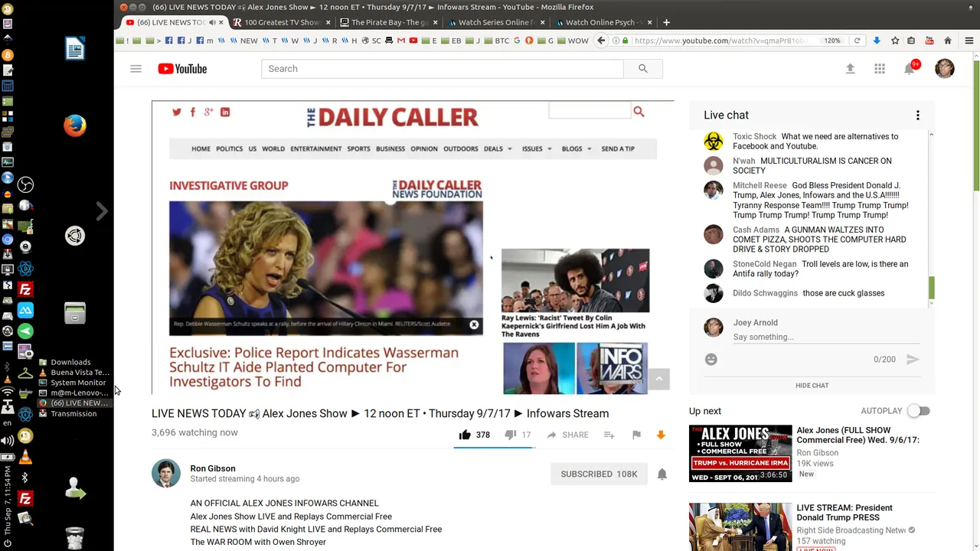
Task: Open the account avatar menu
Action: coord(945,69)
